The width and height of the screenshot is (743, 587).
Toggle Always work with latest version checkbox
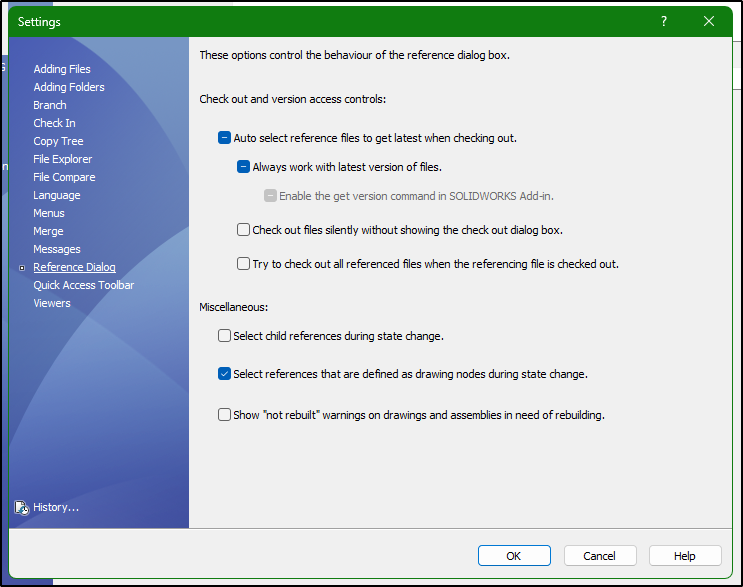click(x=243, y=167)
